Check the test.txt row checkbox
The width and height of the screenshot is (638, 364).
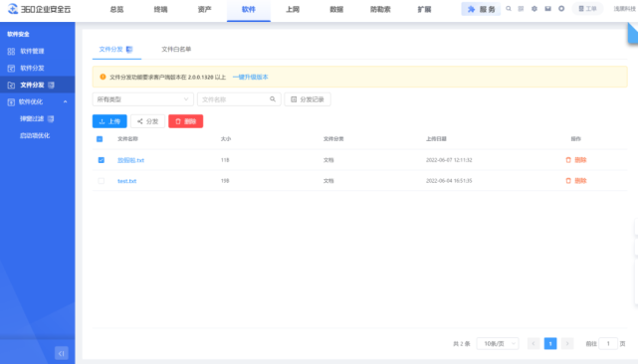tap(101, 181)
